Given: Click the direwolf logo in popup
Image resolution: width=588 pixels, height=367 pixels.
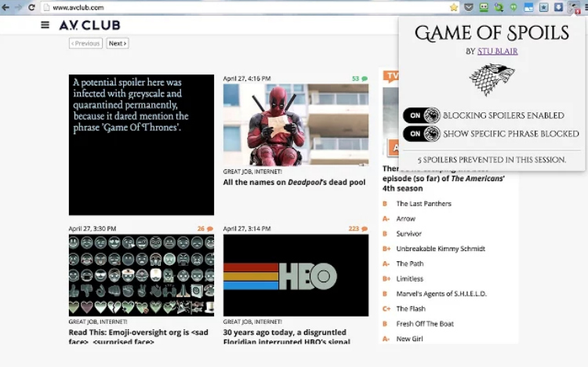Looking at the screenshot, I should pyautogui.click(x=492, y=80).
